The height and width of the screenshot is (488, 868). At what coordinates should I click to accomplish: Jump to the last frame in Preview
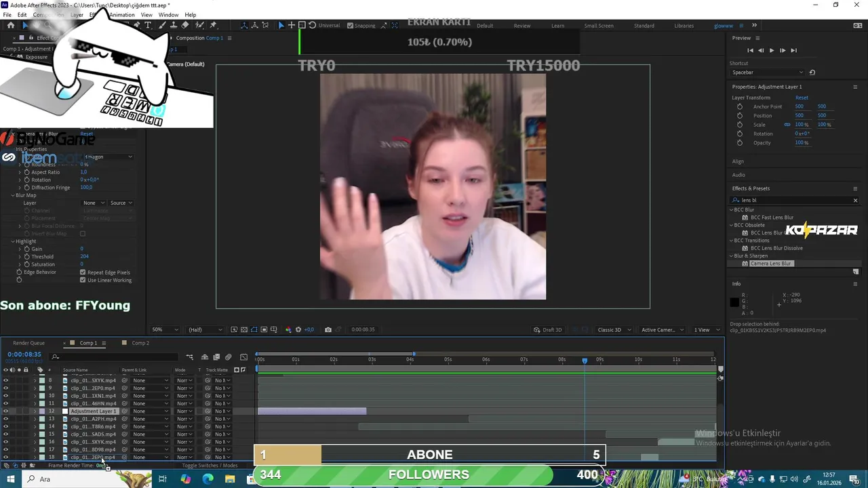click(793, 50)
